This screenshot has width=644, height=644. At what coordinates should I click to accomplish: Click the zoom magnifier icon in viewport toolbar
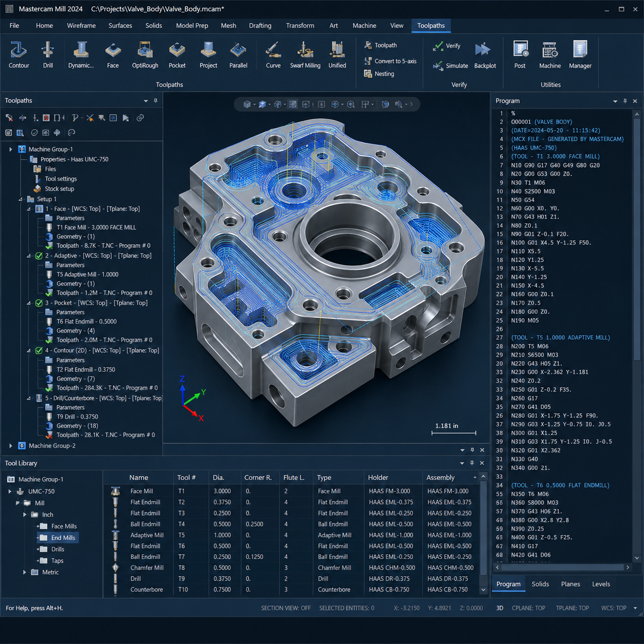(x=351, y=104)
